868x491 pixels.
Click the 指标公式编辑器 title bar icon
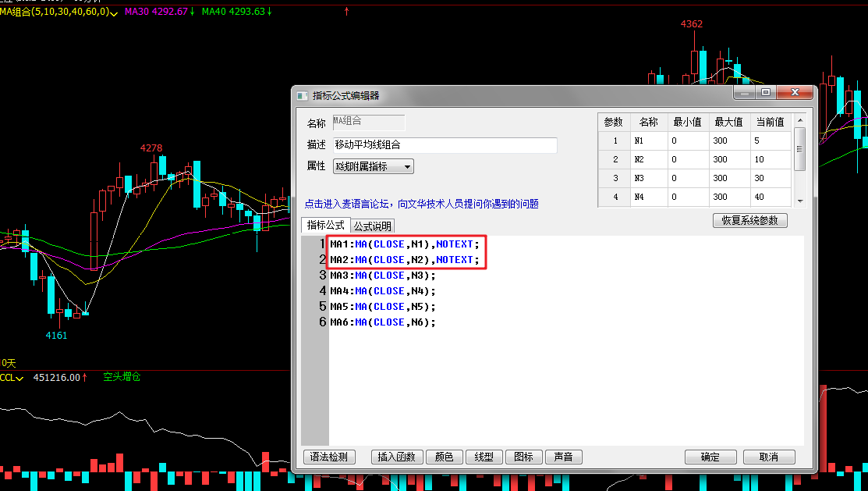303,95
